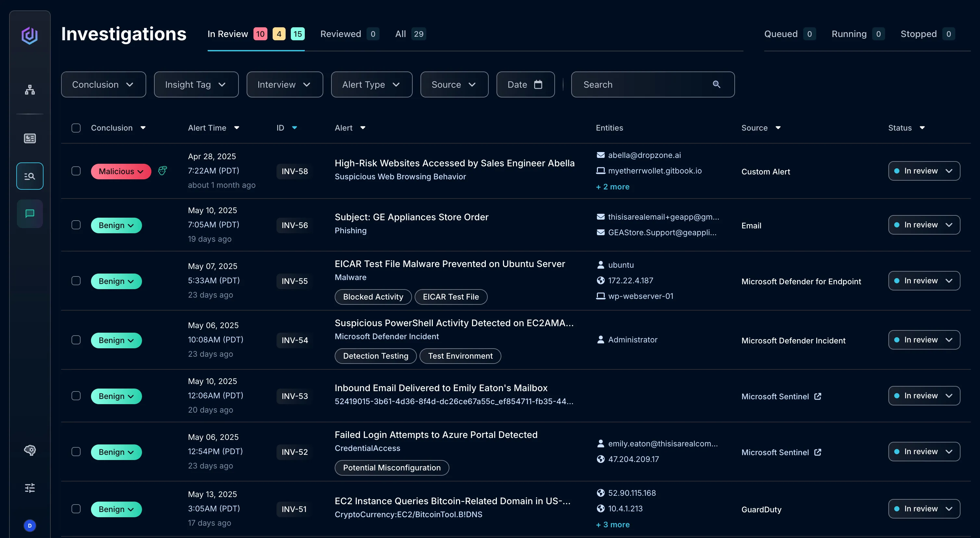Open the chat bubble sidebar icon
Screen dimensions: 980x538
[30, 213]
